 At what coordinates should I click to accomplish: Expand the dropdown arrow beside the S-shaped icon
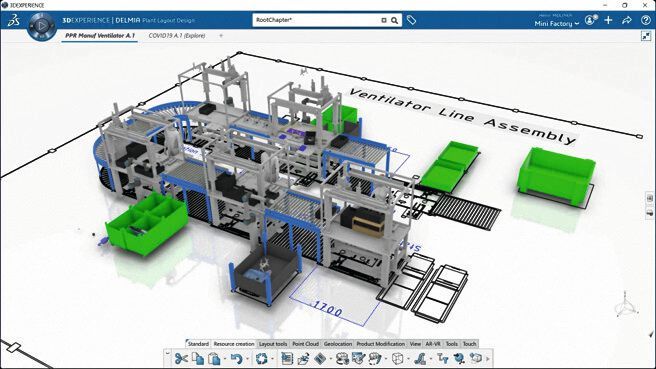pos(430,359)
